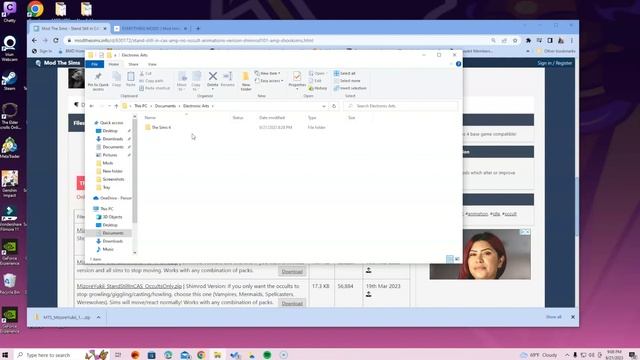The width and height of the screenshot is (640, 360).
Task: Click the navigation pane scrollbar
Action: click(x=134, y=171)
